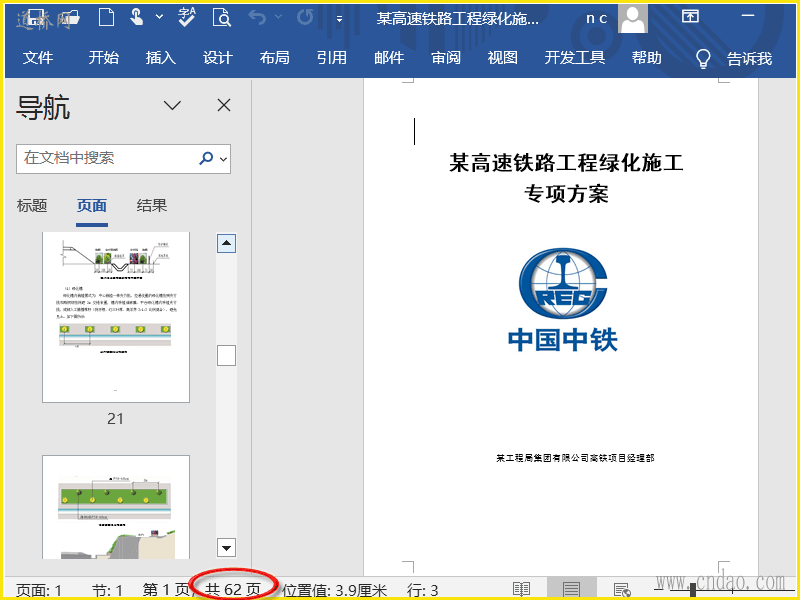Open ribbon display options
The width and height of the screenshot is (800, 600).
click(x=690, y=17)
